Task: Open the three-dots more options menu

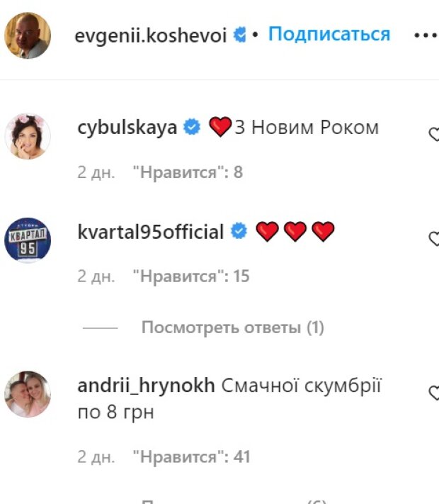Action: click(x=426, y=35)
